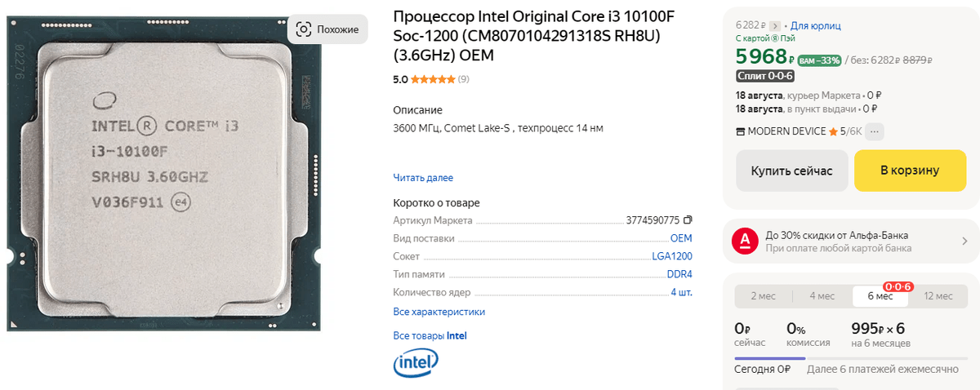This screenshot has height=390, width=980.
Task: Open the Все характеристики link
Action: [439, 312]
